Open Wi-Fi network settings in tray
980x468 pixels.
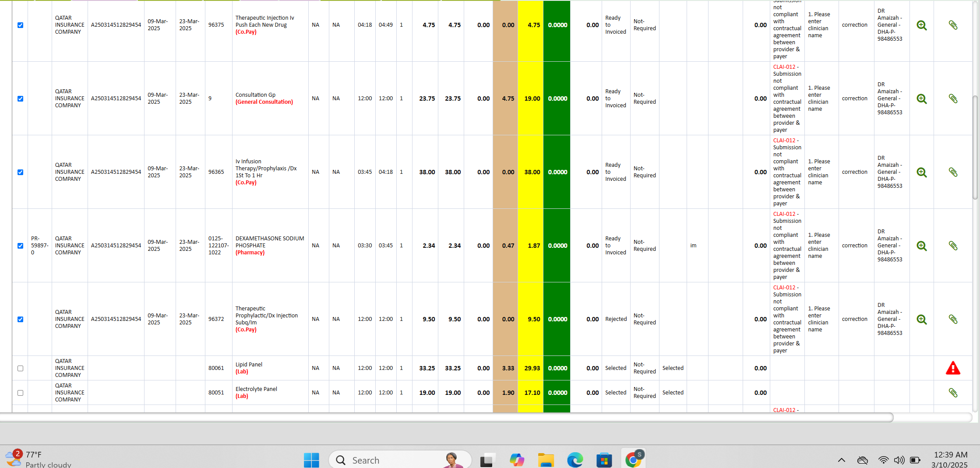coord(884,460)
